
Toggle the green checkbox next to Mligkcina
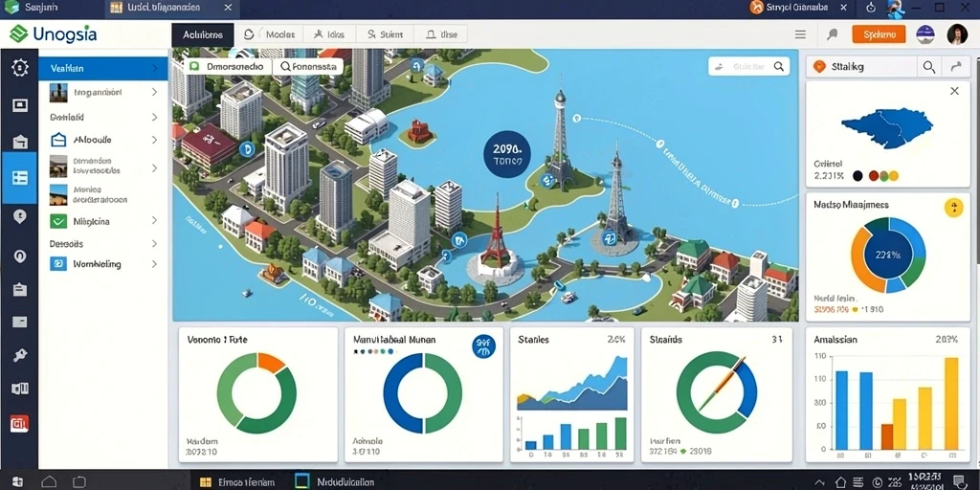(x=58, y=221)
